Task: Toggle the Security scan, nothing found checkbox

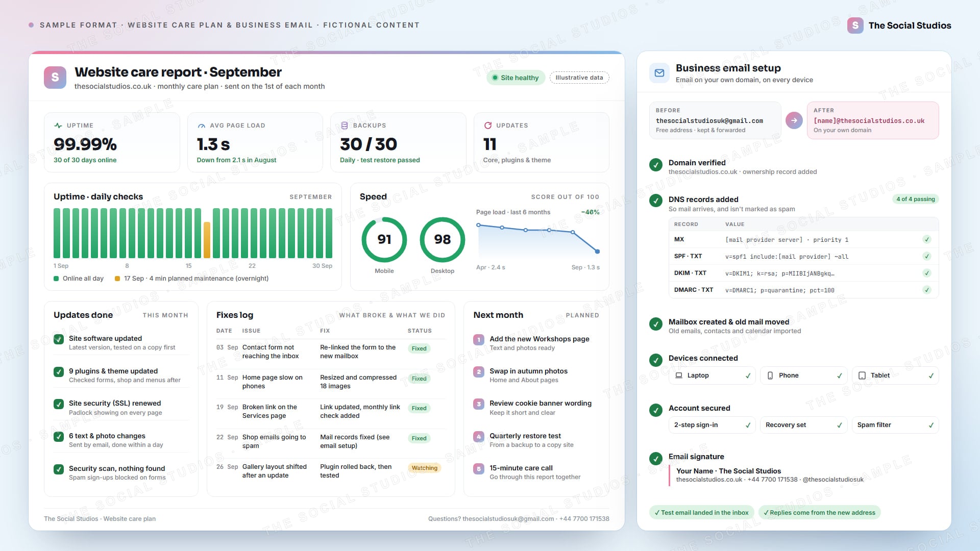Action: (59, 469)
